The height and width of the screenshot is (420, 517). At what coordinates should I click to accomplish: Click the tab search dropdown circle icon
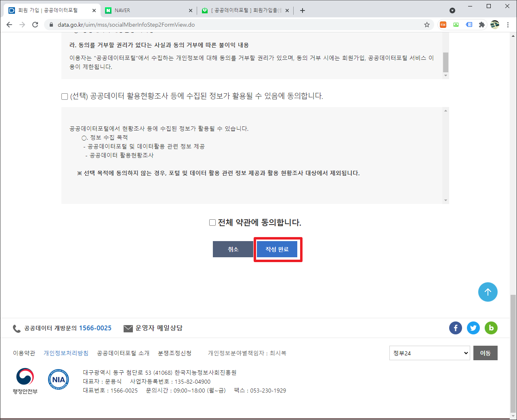(452, 10)
